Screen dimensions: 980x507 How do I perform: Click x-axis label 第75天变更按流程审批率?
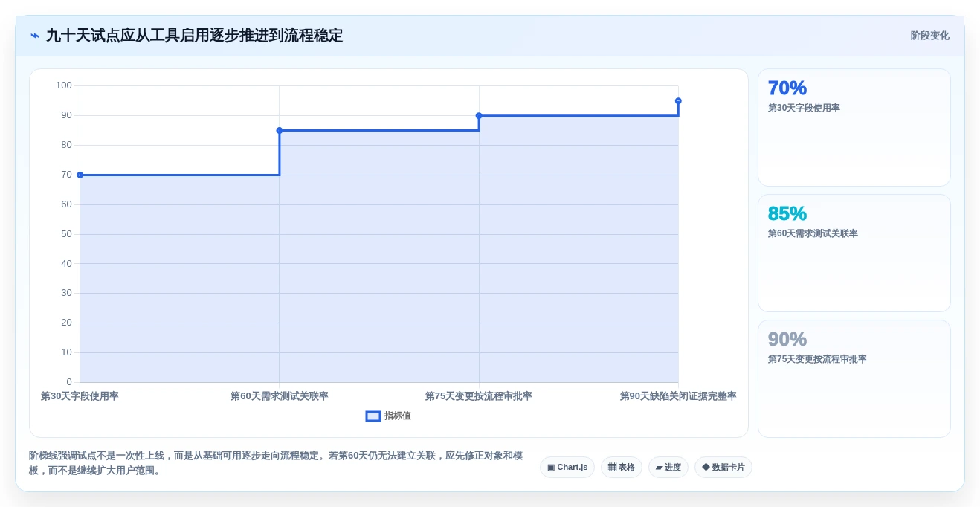(479, 396)
